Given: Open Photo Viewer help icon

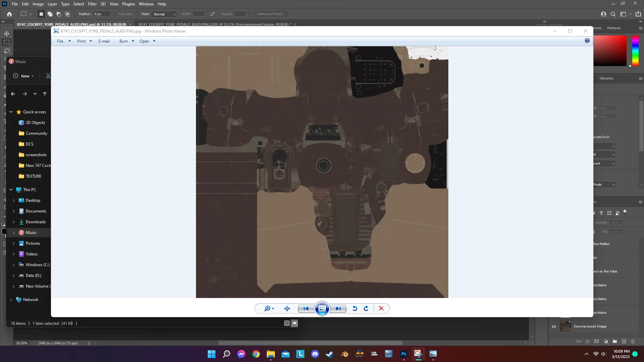Looking at the screenshot, I should 587,41.
